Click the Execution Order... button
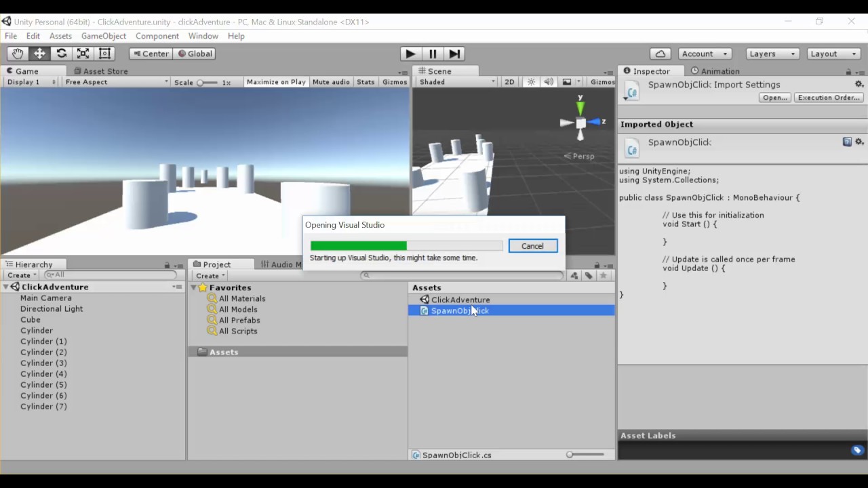The height and width of the screenshot is (488, 868). tap(829, 98)
